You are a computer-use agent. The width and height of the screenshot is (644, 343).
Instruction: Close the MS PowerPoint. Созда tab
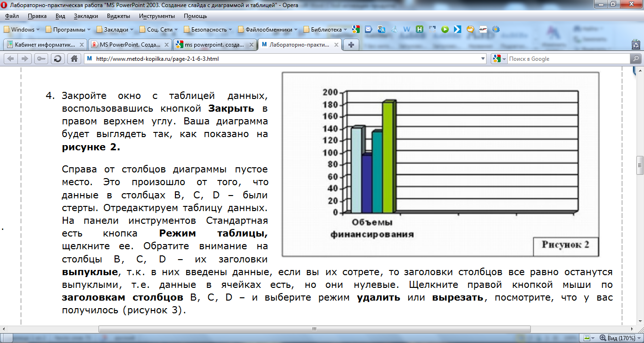pos(167,45)
